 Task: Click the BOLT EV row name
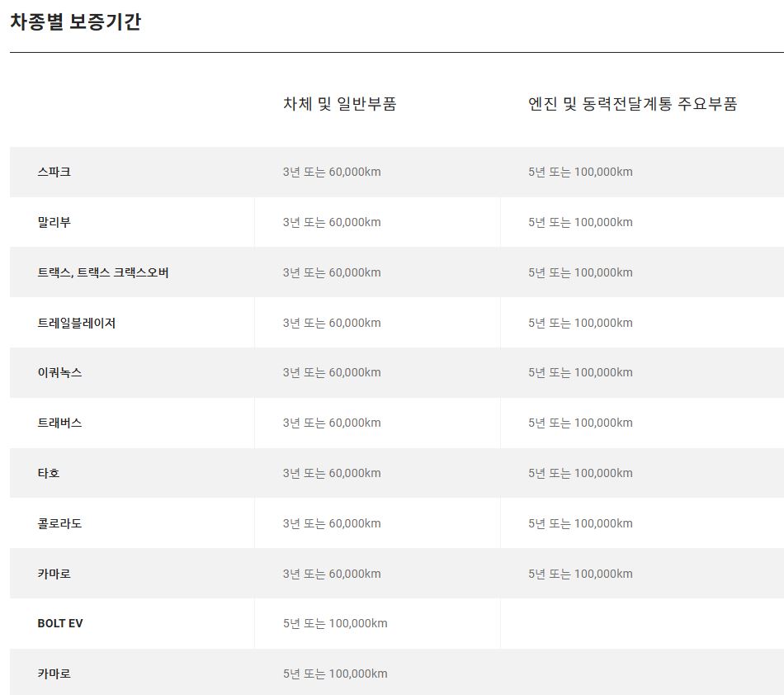(x=60, y=623)
